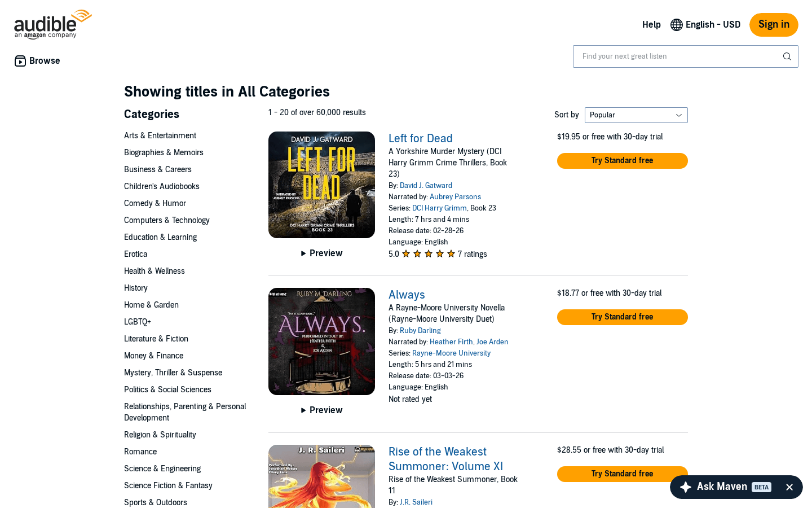Screen dimensions: 812x508
Task: Open the Always audiobook cover thumbnail
Action: click(x=321, y=341)
